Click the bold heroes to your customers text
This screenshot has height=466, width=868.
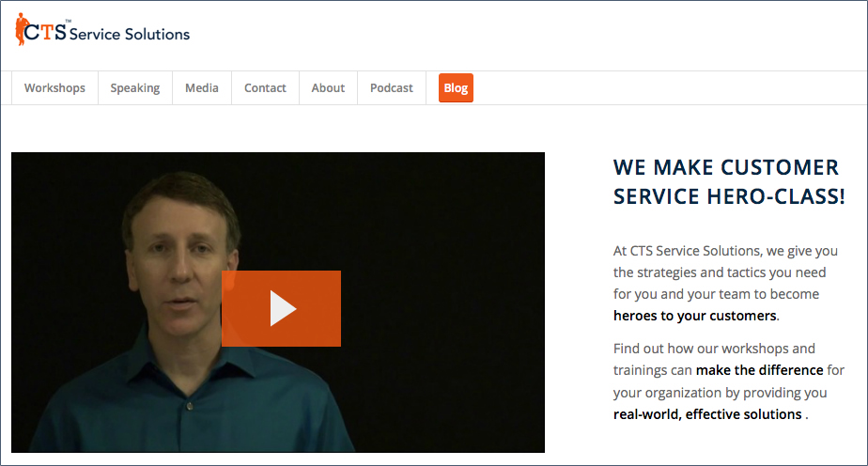695,316
